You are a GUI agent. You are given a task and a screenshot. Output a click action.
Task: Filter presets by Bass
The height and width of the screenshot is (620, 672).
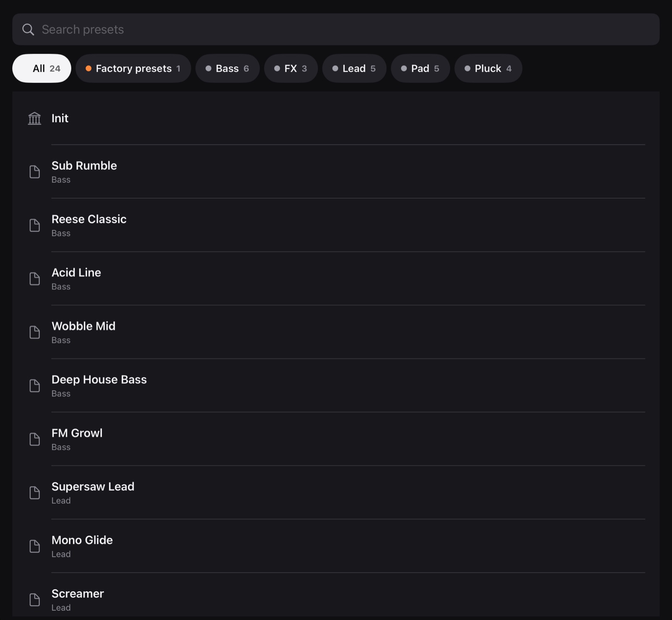coord(227,69)
